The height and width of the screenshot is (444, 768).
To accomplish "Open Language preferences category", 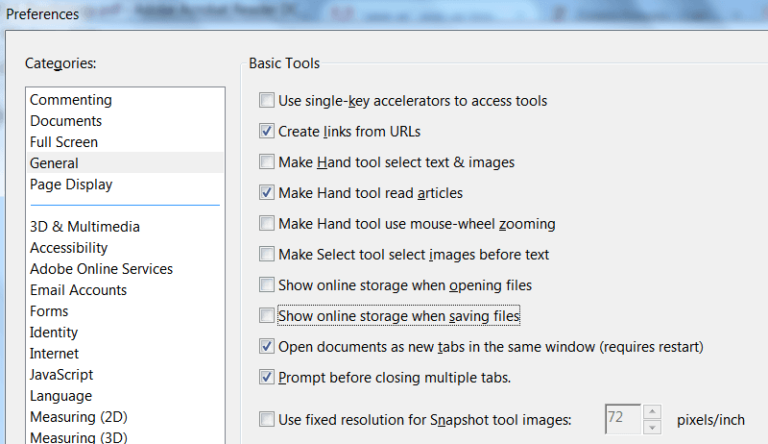I will pyautogui.click(x=61, y=395).
